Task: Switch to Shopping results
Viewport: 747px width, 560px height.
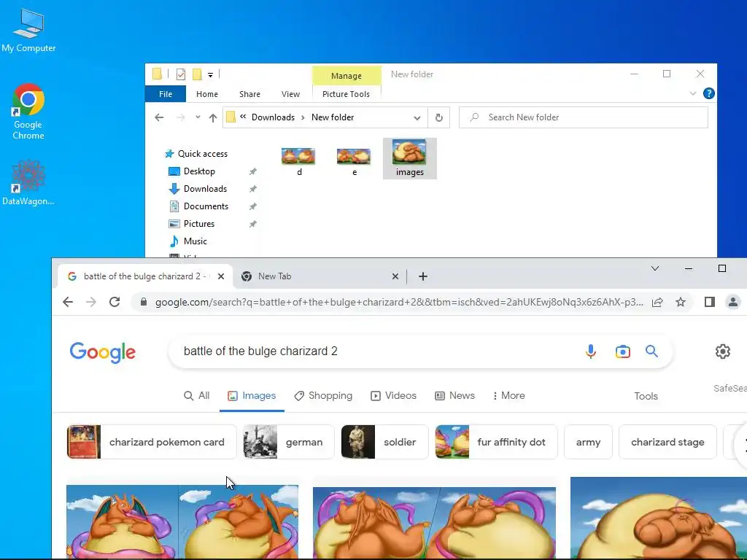Action: pyautogui.click(x=323, y=396)
